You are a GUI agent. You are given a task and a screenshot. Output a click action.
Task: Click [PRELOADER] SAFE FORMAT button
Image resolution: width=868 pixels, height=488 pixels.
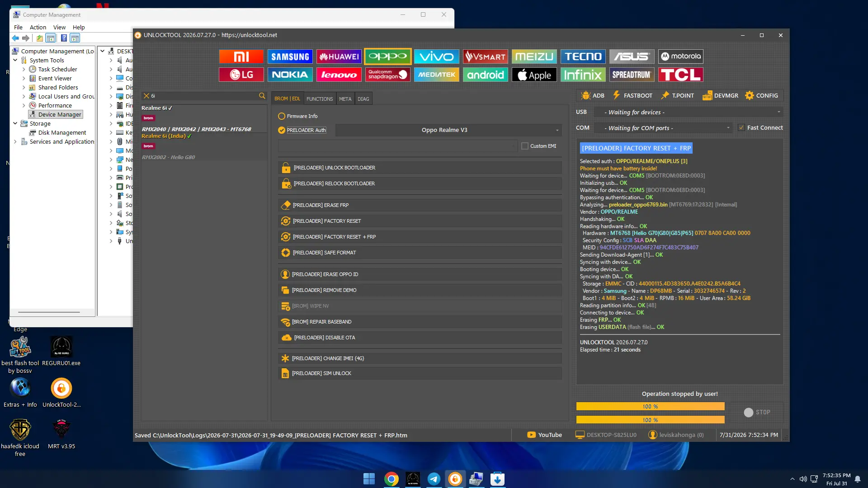420,253
